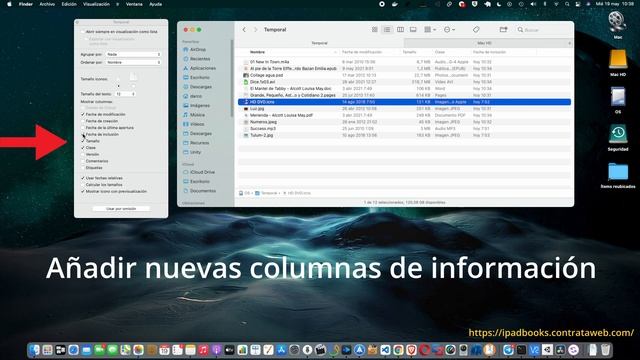Open the action menu toolbar dropdown
Image resolution: width=640 pixels, height=360 pixels.
pos(449,30)
